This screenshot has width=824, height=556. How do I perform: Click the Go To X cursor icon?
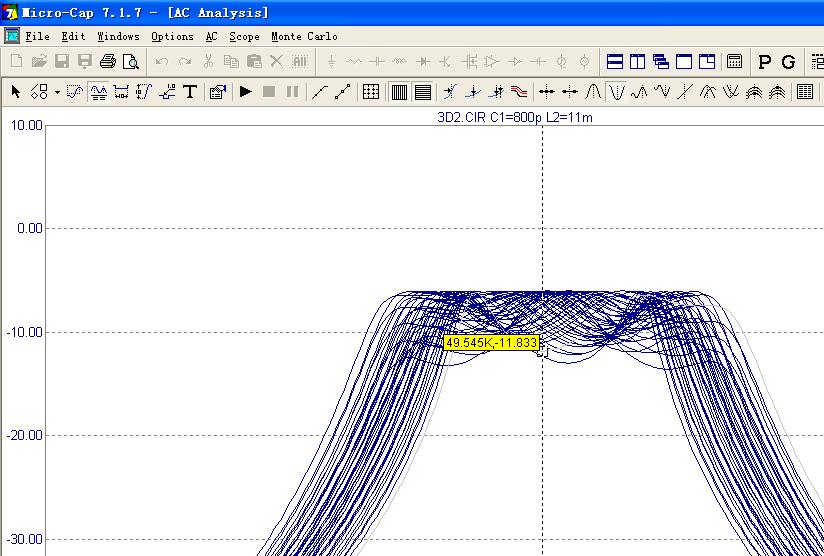coord(450,92)
